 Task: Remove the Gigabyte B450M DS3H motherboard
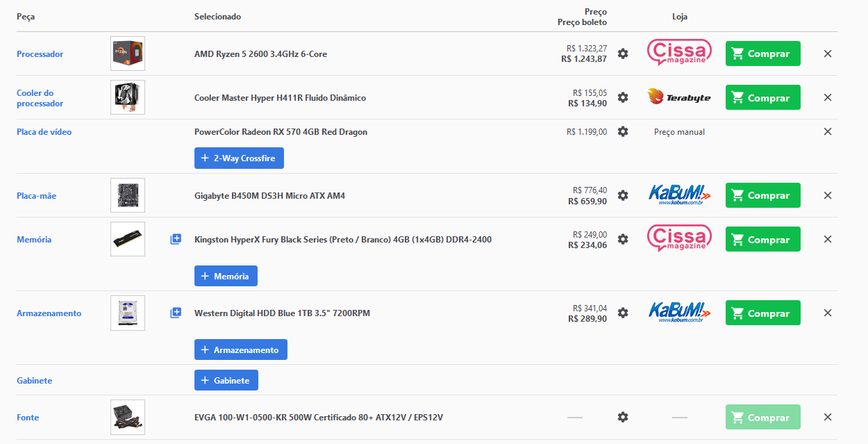pos(828,195)
